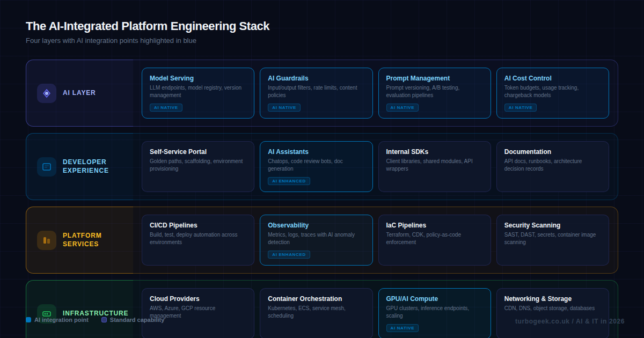Open the AI Cost Control card title
This screenshot has width=644, height=338.
click(x=528, y=78)
